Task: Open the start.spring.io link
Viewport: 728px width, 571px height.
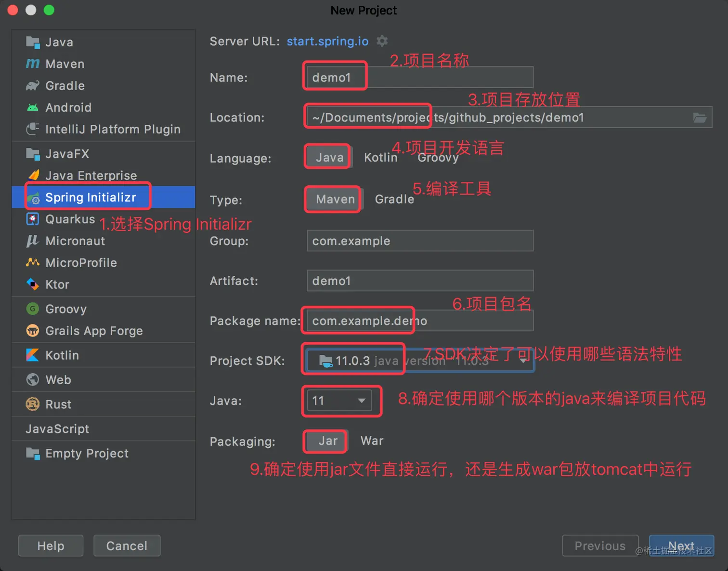Action: coord(327,41)
